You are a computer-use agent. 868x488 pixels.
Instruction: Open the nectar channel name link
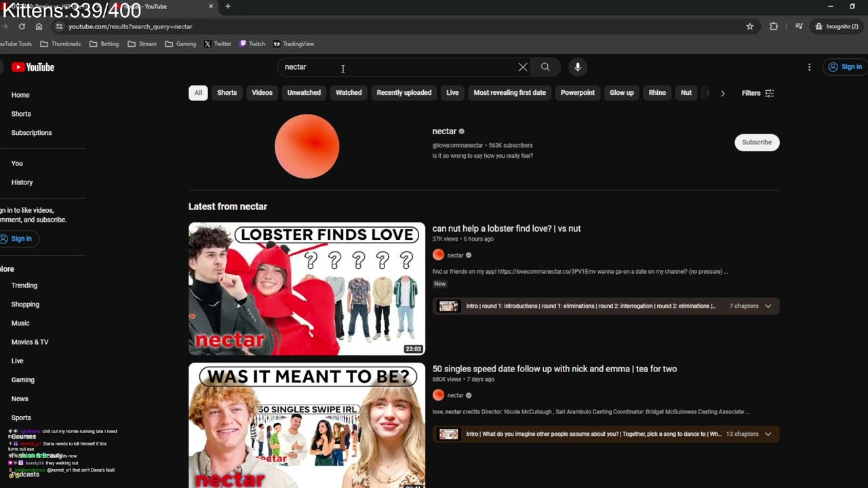(444, 131)
